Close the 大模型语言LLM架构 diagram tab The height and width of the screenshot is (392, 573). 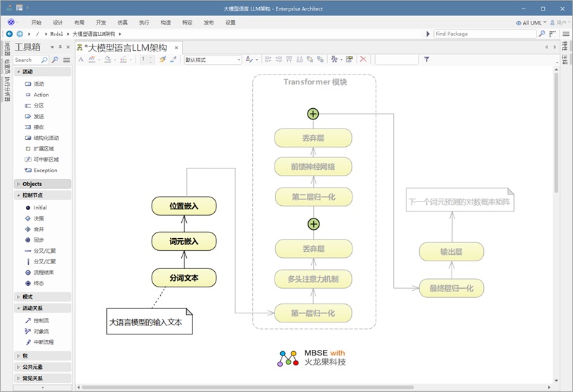click(x=176, y=48)
